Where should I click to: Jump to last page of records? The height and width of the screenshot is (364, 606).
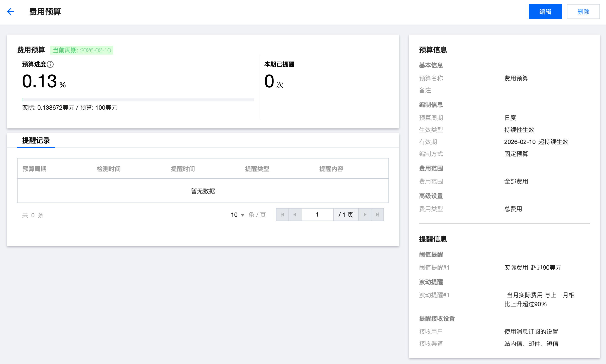377,215
